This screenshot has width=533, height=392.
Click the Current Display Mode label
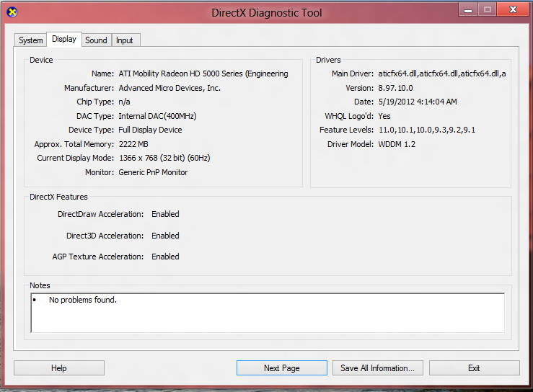(x=76, y=158)
